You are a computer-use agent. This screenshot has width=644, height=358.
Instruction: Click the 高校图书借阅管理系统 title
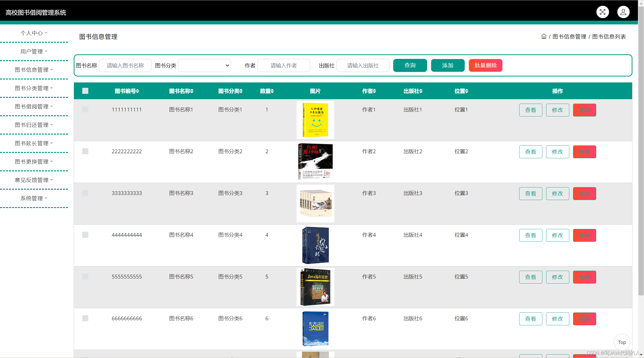click(x=36, y=13)
